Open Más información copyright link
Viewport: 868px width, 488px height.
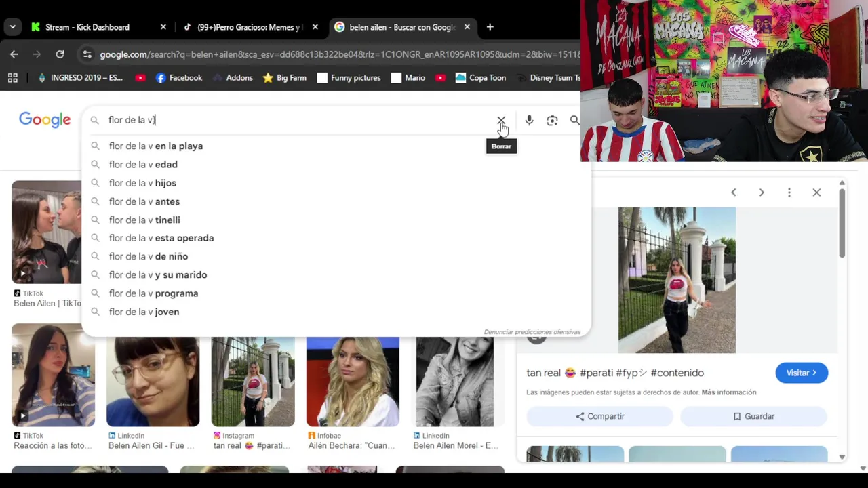(x=729, y=392)
